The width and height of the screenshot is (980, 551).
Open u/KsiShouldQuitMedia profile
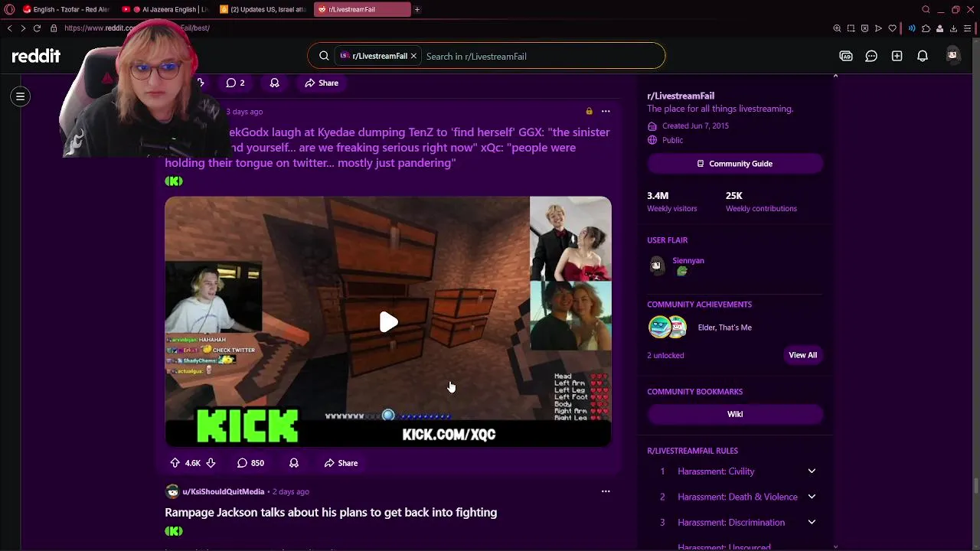point(224,491)
